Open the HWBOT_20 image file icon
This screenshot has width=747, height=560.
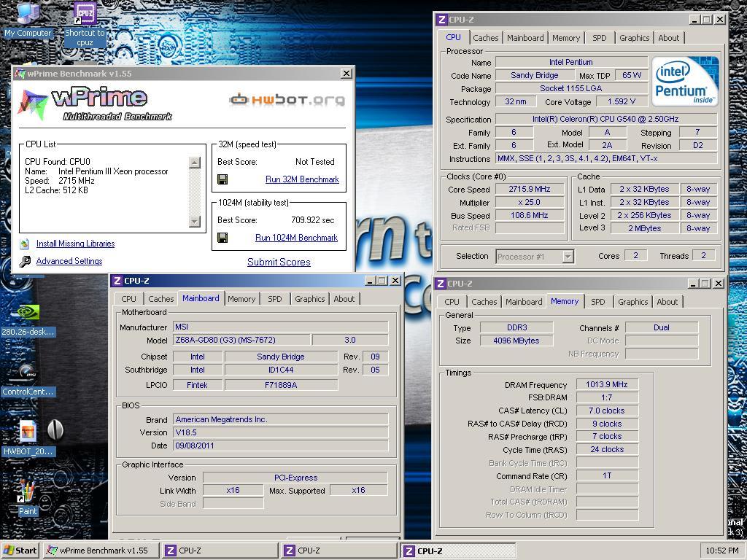[28, 438]
